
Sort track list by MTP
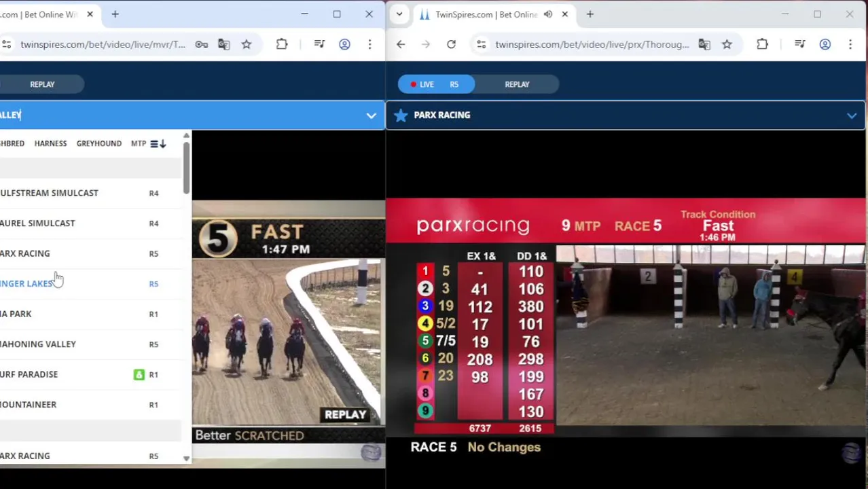pyautogui.click(x=139, y=143)
